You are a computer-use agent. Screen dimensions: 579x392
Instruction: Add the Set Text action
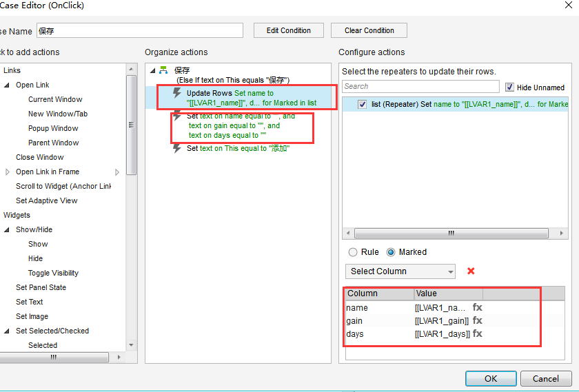coord(29,302)
